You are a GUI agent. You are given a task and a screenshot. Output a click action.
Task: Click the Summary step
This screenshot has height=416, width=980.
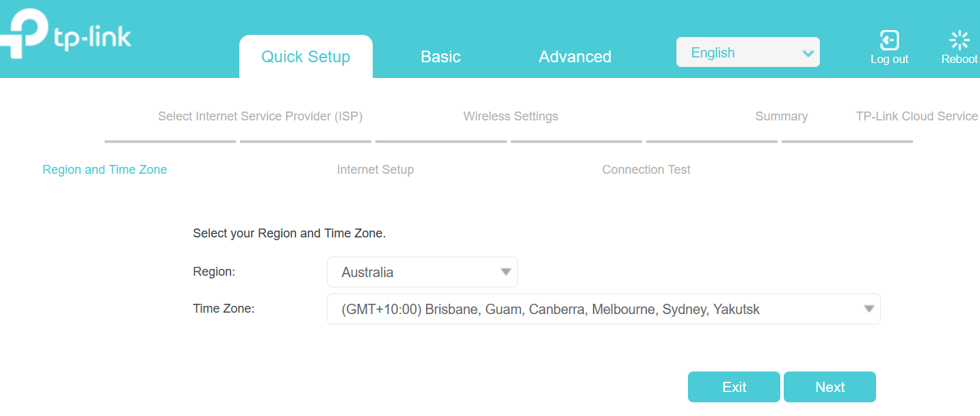point(782,116)
